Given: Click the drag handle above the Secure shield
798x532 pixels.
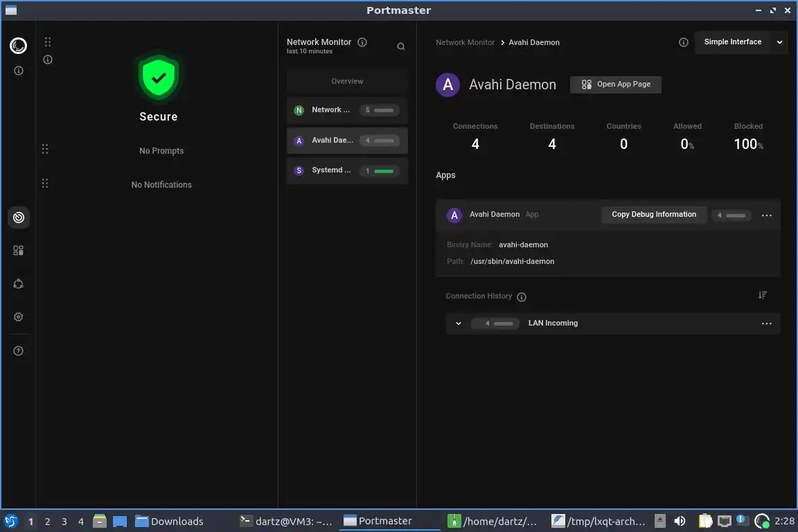Looking at the screenshot, I should pos(47,42).
